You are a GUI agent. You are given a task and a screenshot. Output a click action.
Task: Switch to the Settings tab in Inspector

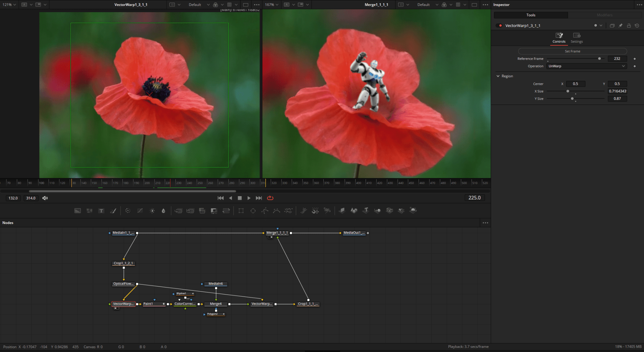[577, 38]
